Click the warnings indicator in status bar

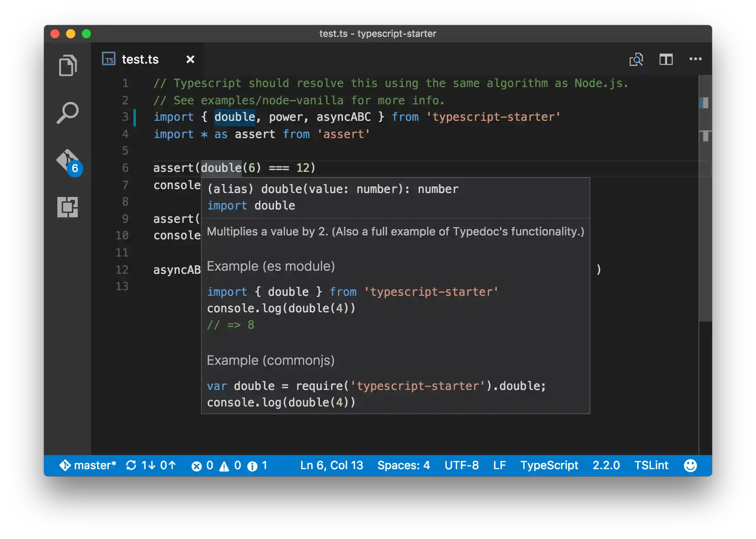click(x=230, y=465)
